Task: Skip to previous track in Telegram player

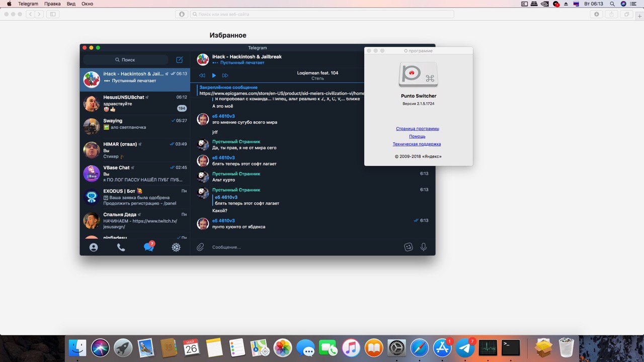Action: tap(202, 75)
